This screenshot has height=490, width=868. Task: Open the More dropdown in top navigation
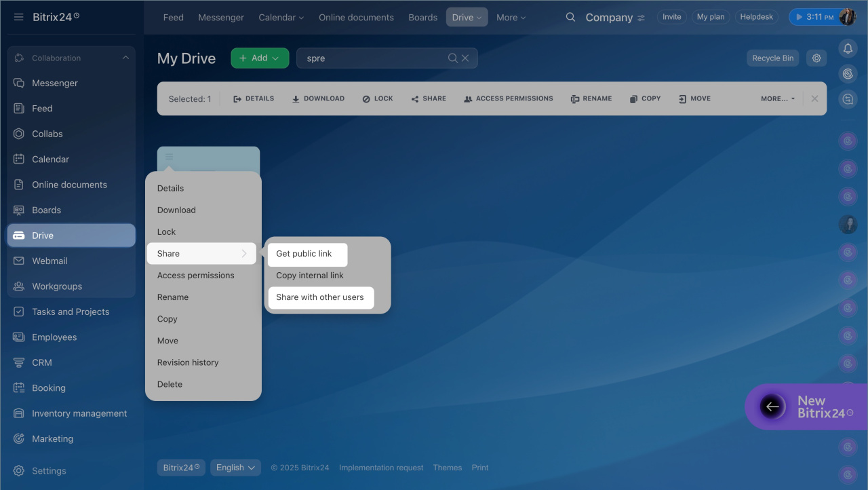tap(511, 17)
